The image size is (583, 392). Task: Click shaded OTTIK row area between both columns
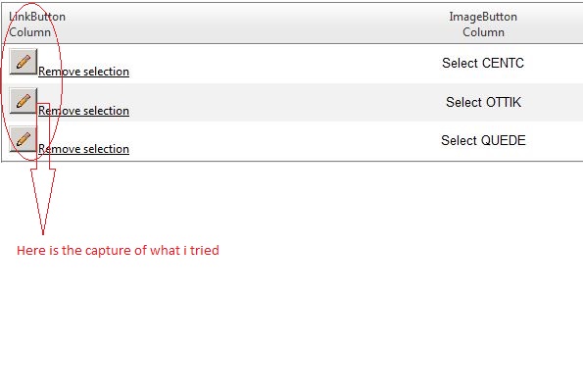(282, 102)
